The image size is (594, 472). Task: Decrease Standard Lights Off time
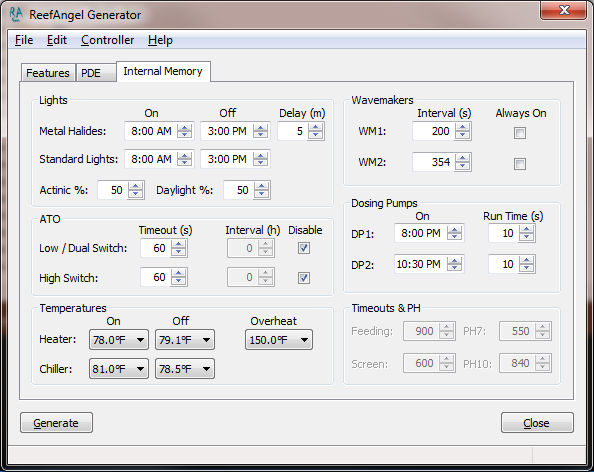click(261, 163)
